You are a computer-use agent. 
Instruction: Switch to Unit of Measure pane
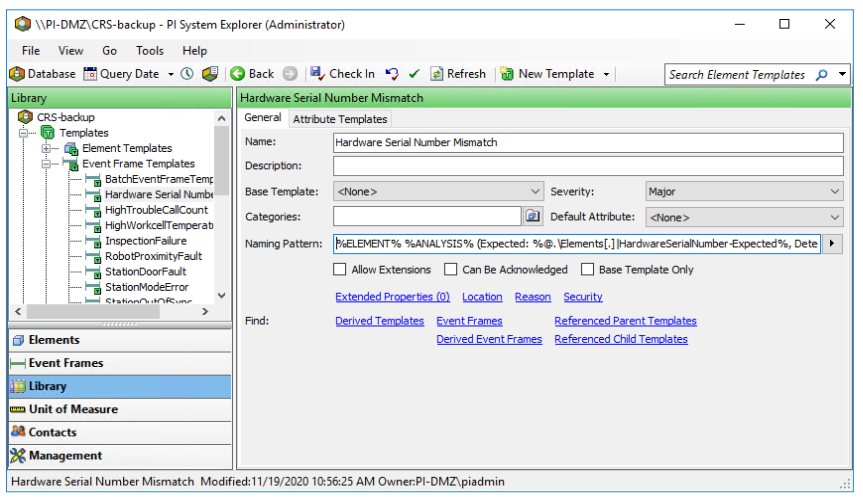121,410
